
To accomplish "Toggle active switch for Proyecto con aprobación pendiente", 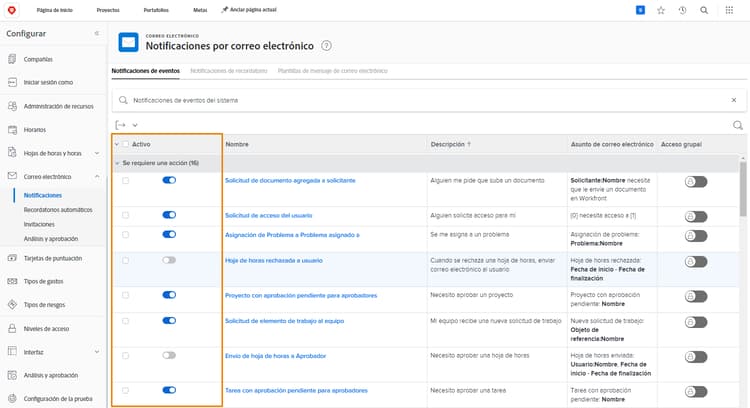I will (169, 295).
